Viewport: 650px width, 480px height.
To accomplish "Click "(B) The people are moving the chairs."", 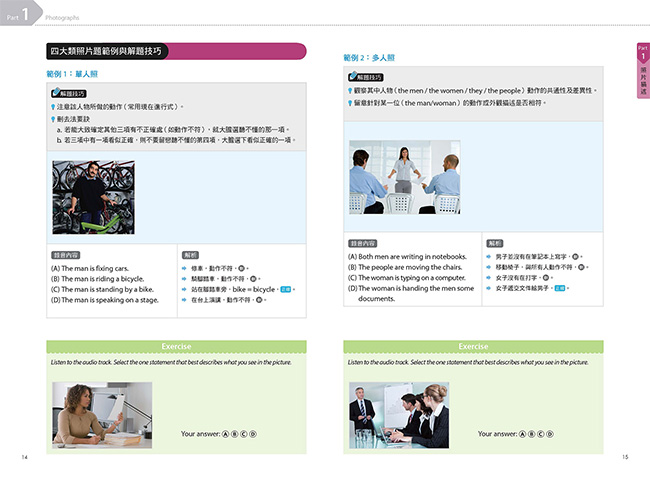I will click(405, 267).
